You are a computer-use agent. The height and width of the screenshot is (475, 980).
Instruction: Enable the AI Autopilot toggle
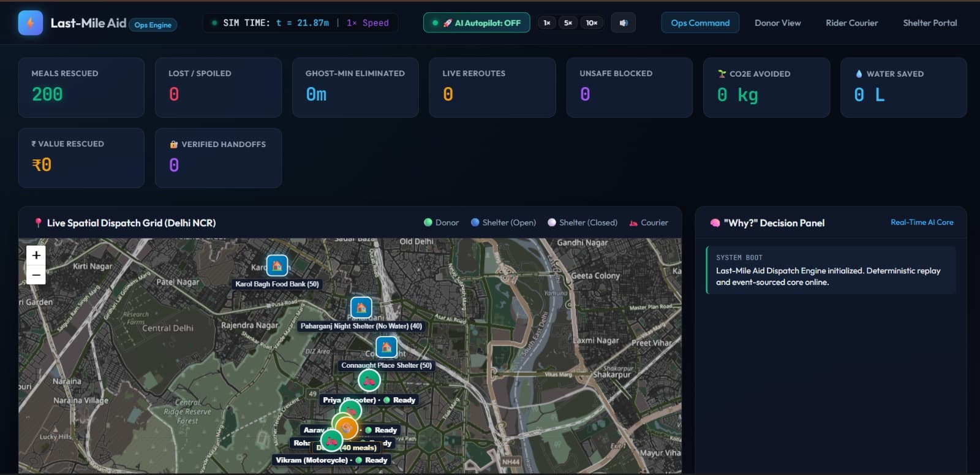point(477,23)
